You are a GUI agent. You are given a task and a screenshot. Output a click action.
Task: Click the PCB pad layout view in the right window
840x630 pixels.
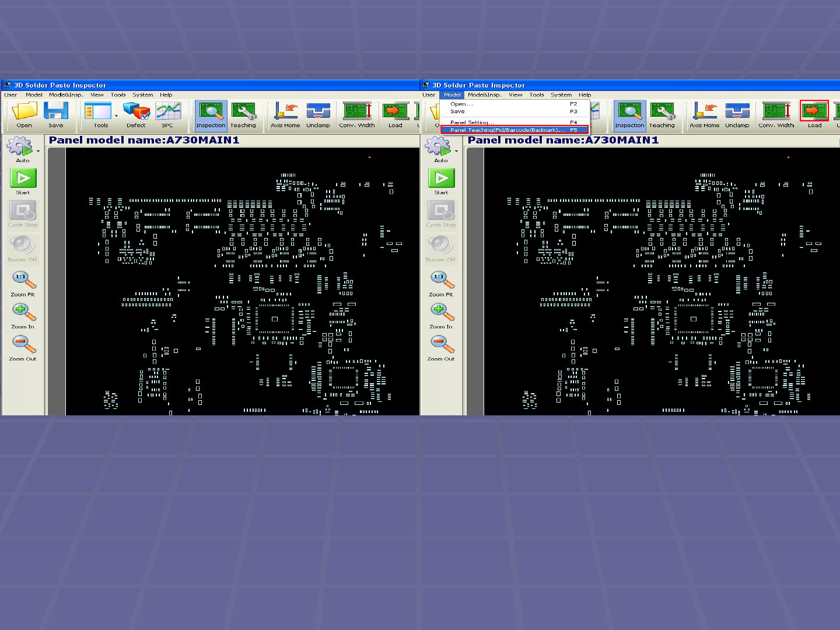coord(661,281)
